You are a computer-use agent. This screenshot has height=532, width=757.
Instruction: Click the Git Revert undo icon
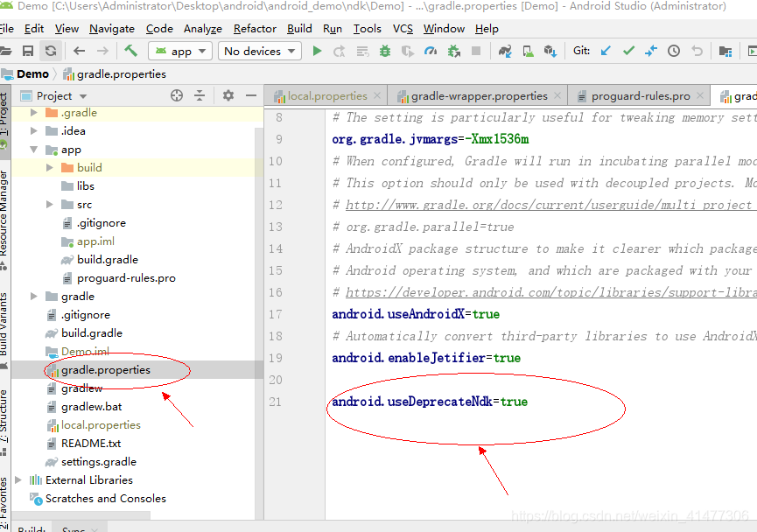697,51
